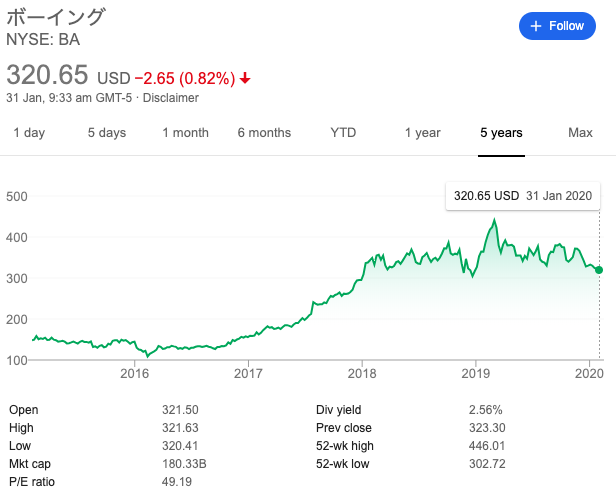
Task: Click the NYSE: BA ticker text
Action: click(x=43, y=40)
